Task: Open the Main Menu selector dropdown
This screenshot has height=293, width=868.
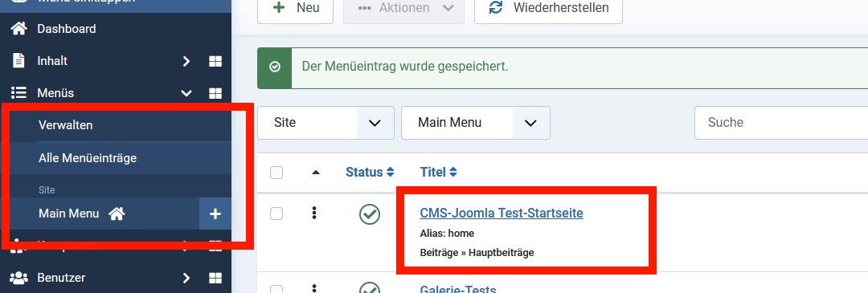Action: [476, 123]
